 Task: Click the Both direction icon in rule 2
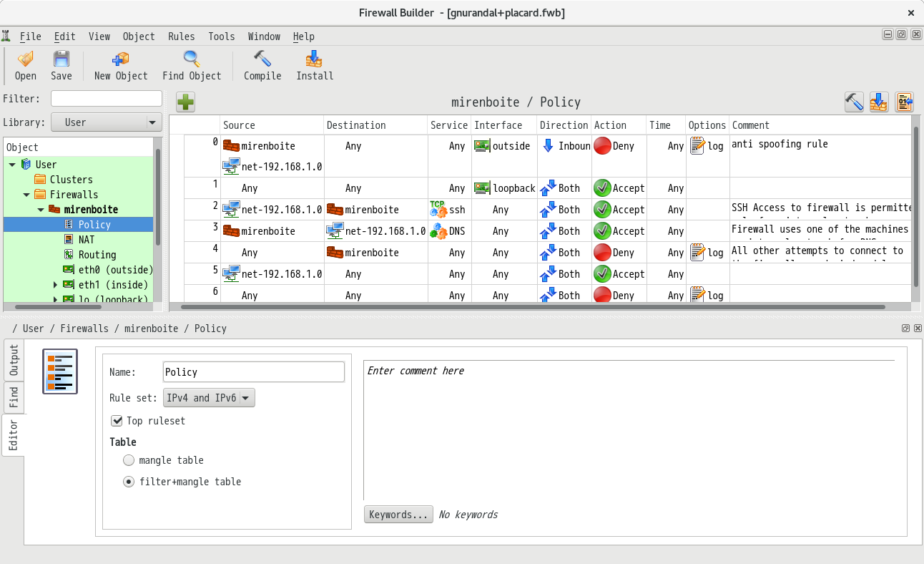(548, 210)
